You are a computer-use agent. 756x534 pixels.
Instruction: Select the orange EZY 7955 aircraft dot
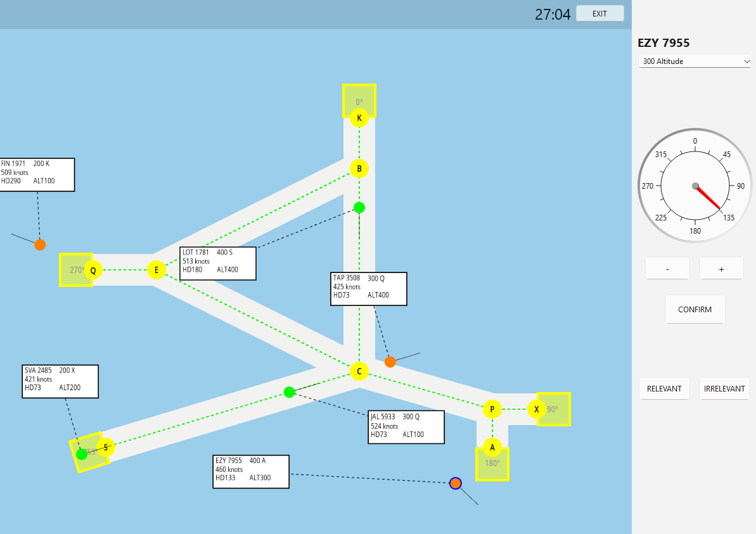(x=456, y=483)
